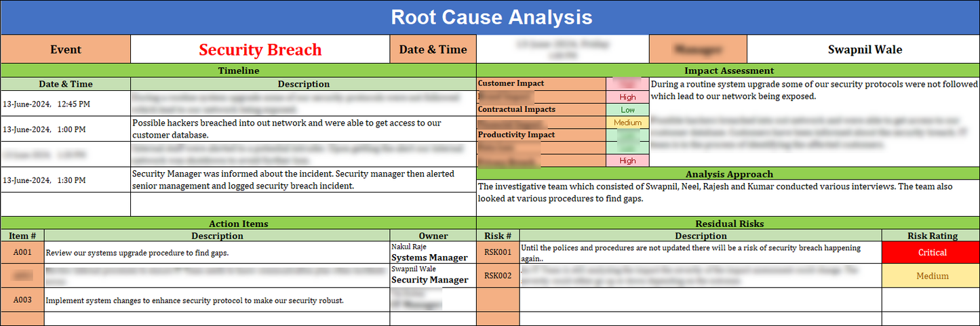980x326 pixels.
Task: Click the Root Cause Analysis title banner
Action: tap(490, 17)
